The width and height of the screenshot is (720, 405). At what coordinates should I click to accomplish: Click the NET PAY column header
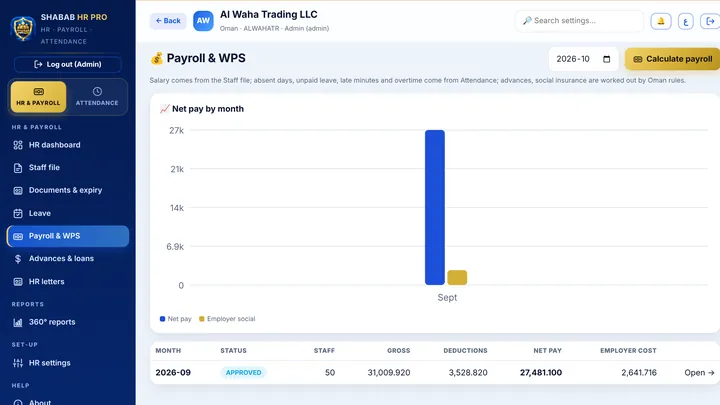pos(547,350)
